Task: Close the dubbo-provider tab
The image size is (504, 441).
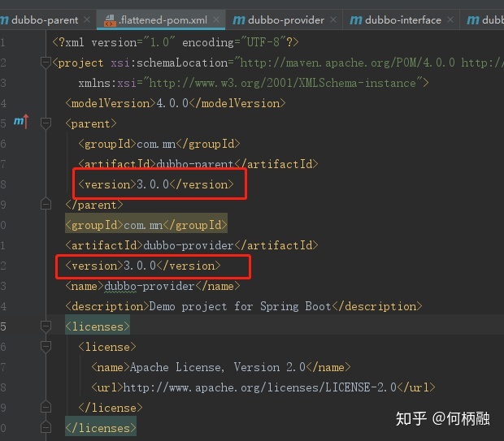Action: [333, 20]
